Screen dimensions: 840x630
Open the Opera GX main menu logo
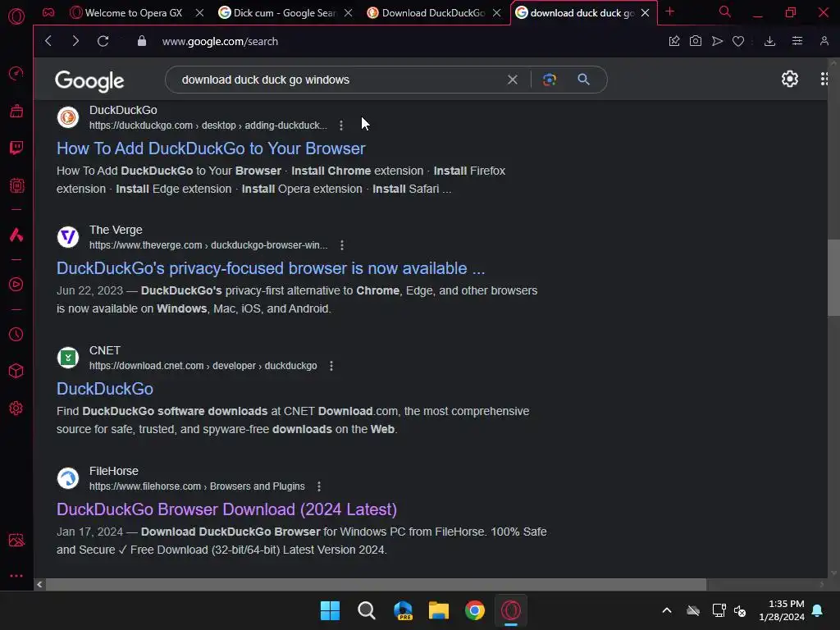tap(16, 16)
